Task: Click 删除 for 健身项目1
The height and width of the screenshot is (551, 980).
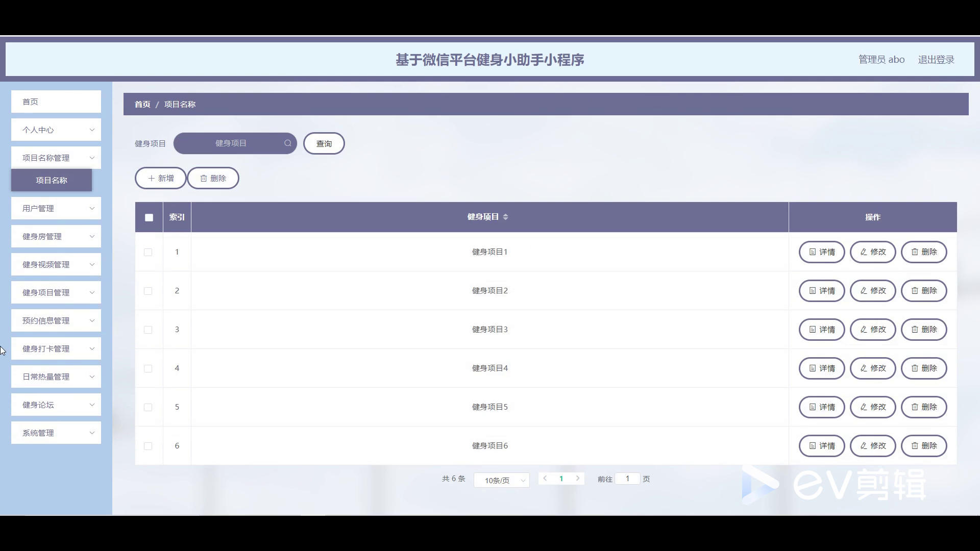Action: pos(924,252)
